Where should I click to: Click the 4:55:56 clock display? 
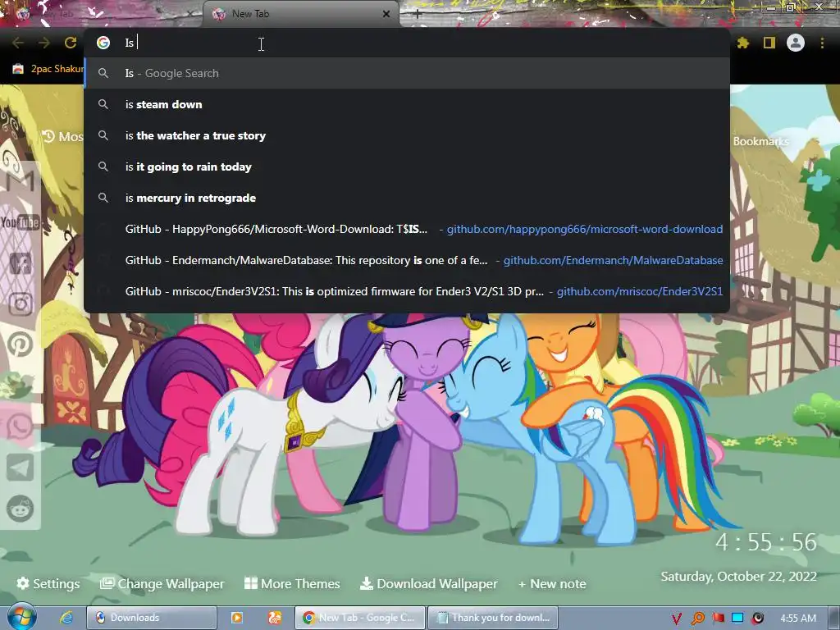point(766,542)
